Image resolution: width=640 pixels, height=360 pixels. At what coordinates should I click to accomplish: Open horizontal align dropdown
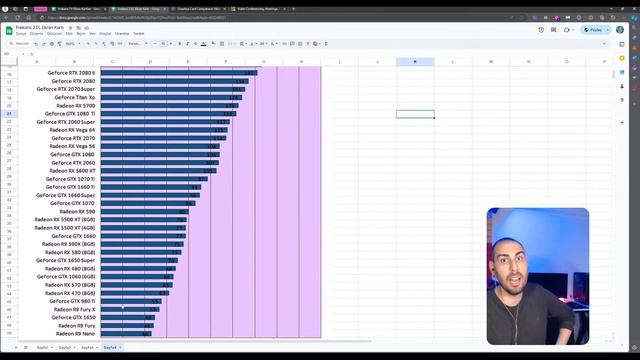(243, 44)
